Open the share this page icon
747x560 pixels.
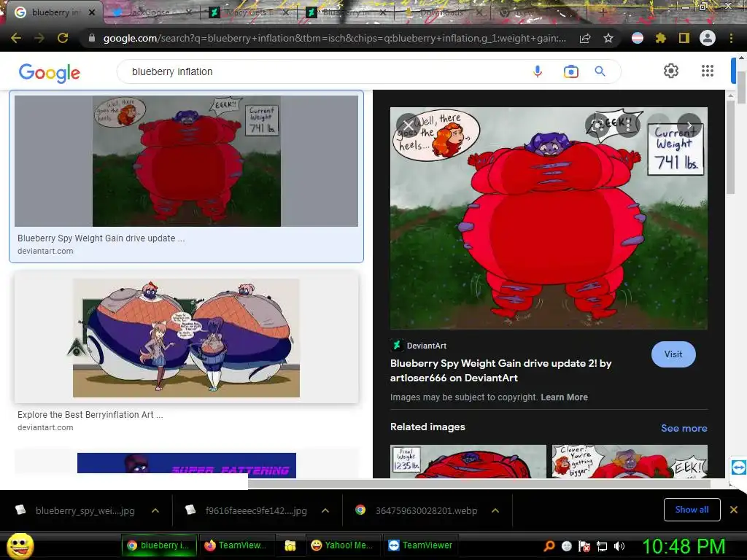click(x=585, y=39)
